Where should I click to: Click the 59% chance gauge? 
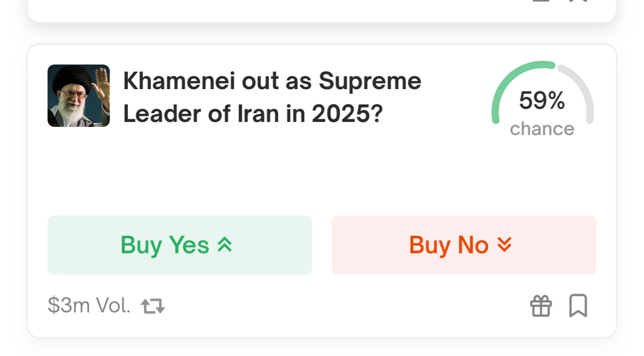[542, 98]
